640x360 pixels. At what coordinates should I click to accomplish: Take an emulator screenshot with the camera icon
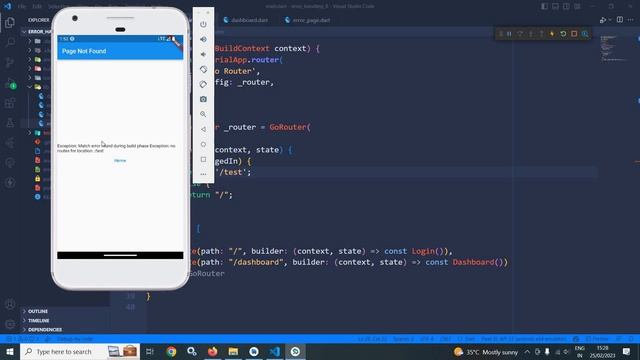pos(203,99)
